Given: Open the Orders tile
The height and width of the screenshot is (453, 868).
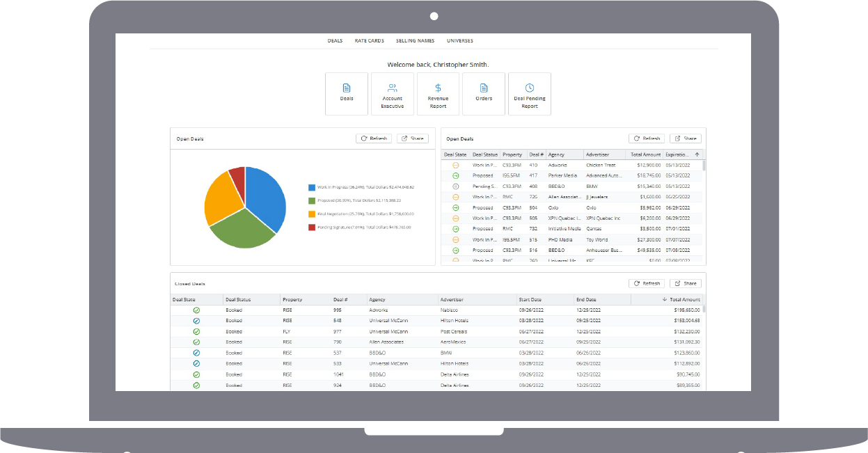Looking at the screenshot, I should [484, 93].
